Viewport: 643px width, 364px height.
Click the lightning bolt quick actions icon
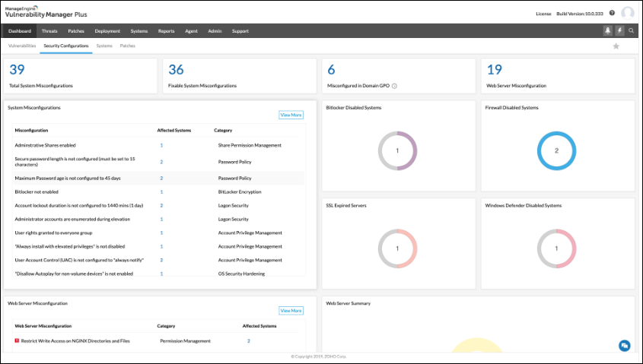[x=619, y=31]
